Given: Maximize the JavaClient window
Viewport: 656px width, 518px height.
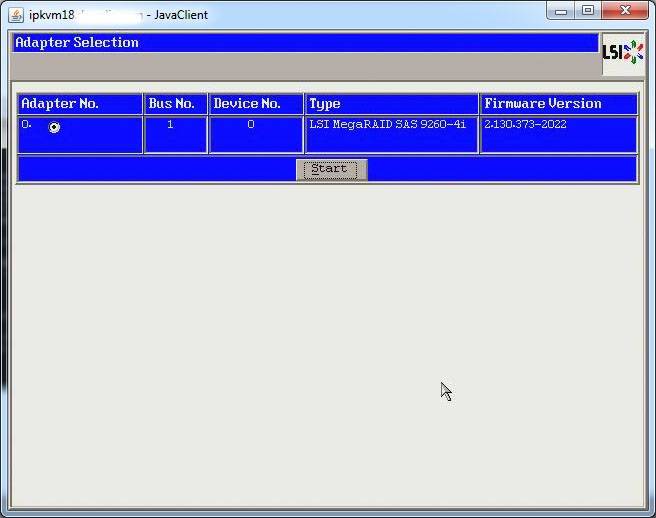Looking at the screenshot, I should [x=588, y=11].
